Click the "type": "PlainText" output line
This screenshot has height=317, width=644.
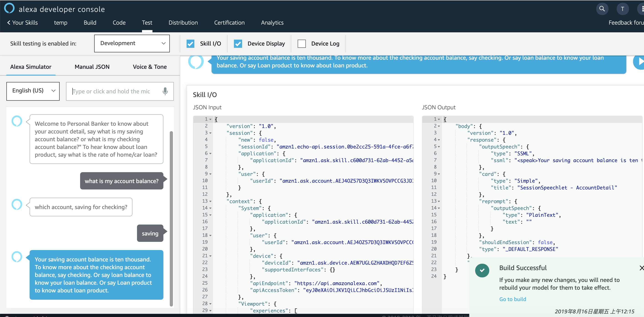pos(532,215)
